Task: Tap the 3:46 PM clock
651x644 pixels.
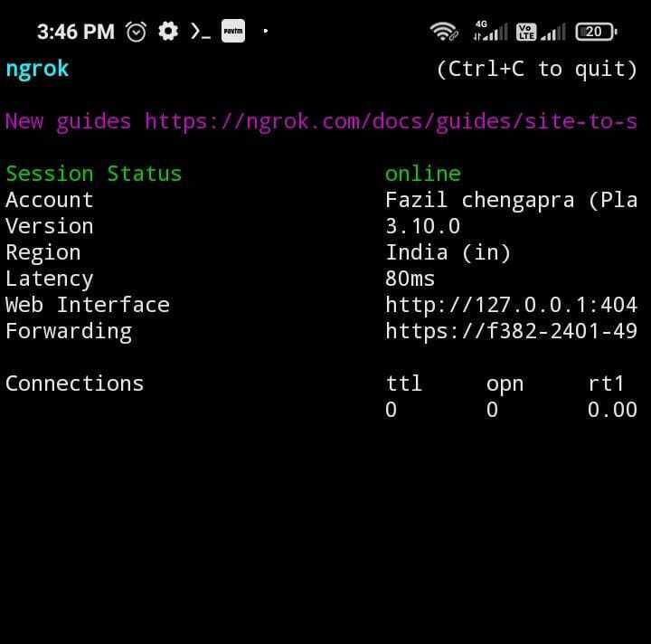Action: [x=75, y=32]
